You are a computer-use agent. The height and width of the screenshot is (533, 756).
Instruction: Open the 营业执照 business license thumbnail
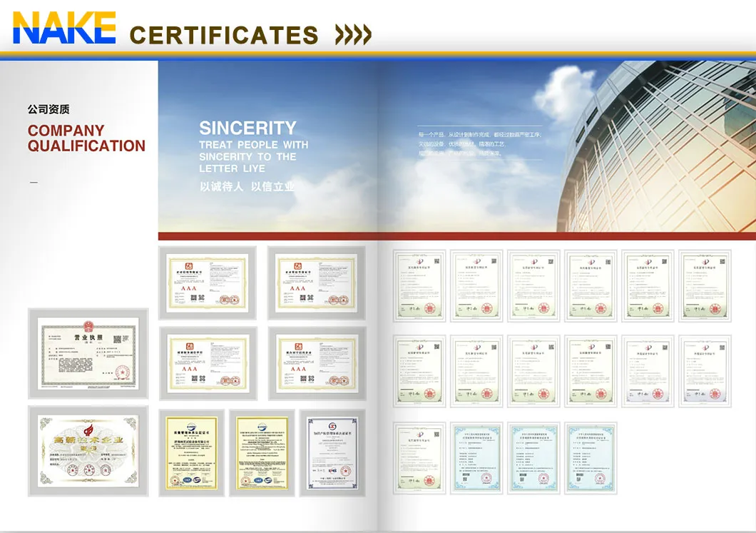pyautogui.click(x=88, y=353)
